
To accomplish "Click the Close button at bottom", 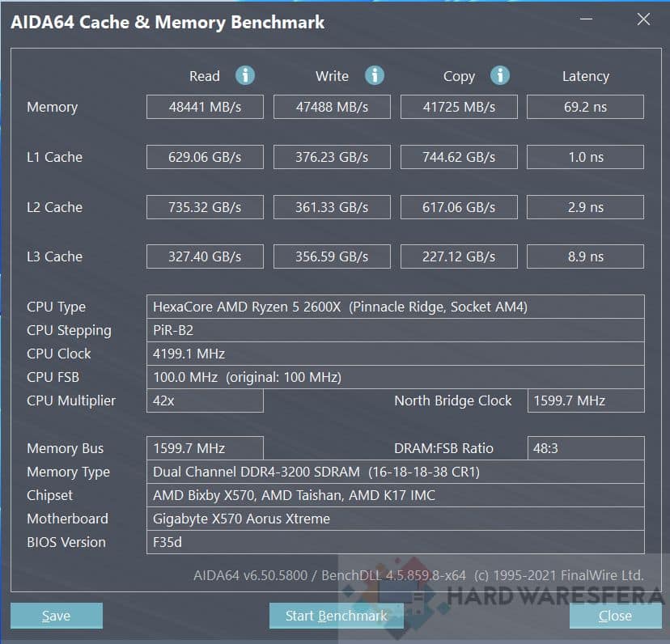I will (x=615, y=616).
